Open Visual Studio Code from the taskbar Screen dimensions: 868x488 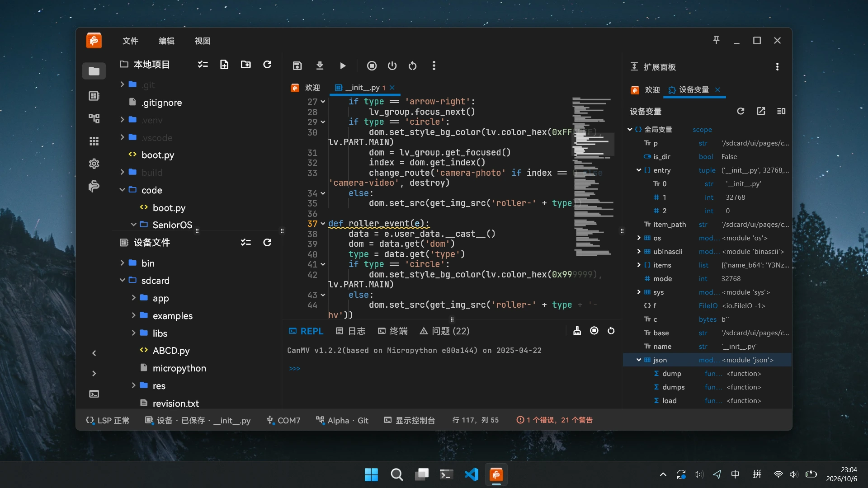pos(471,474)
